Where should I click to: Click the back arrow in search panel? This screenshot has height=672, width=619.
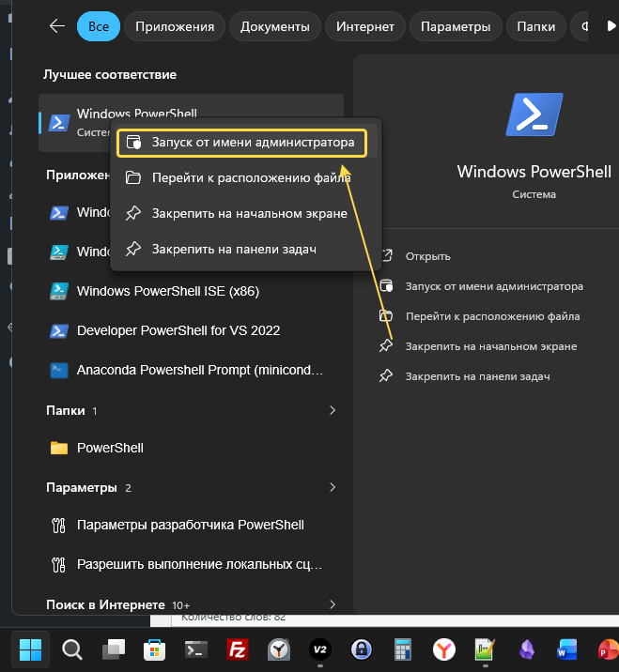(57, 26)
